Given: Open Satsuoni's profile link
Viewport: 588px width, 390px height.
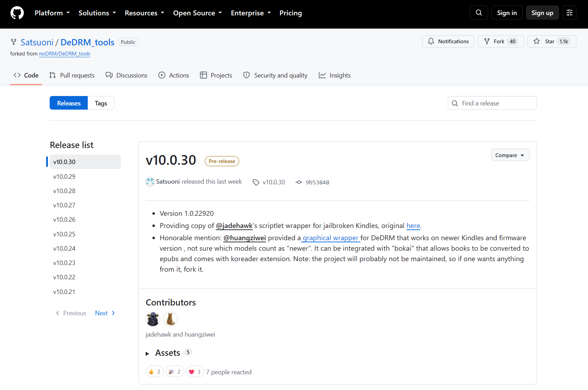Looking at the screenshot, I should pos(37,42).
